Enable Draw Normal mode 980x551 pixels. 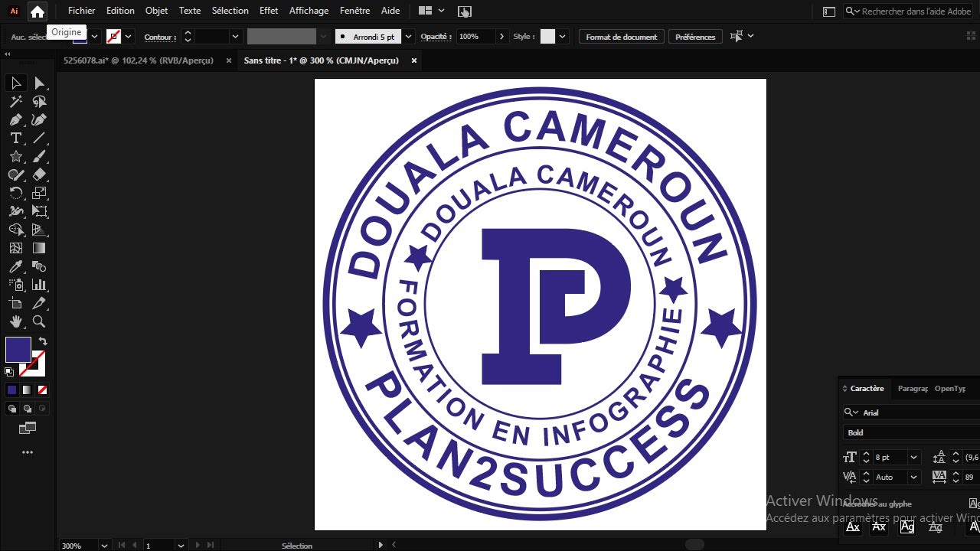pos(11,409)
